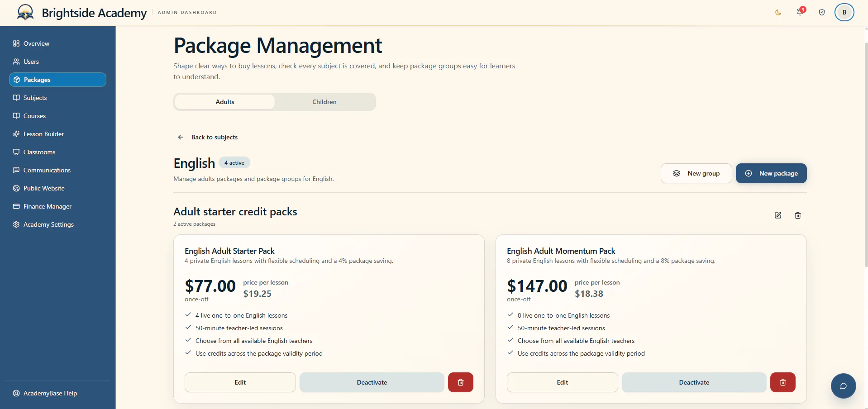Open Public Website settings
Image resolution: width=868 pixels, height=409 pixels.
pos(57,188)
